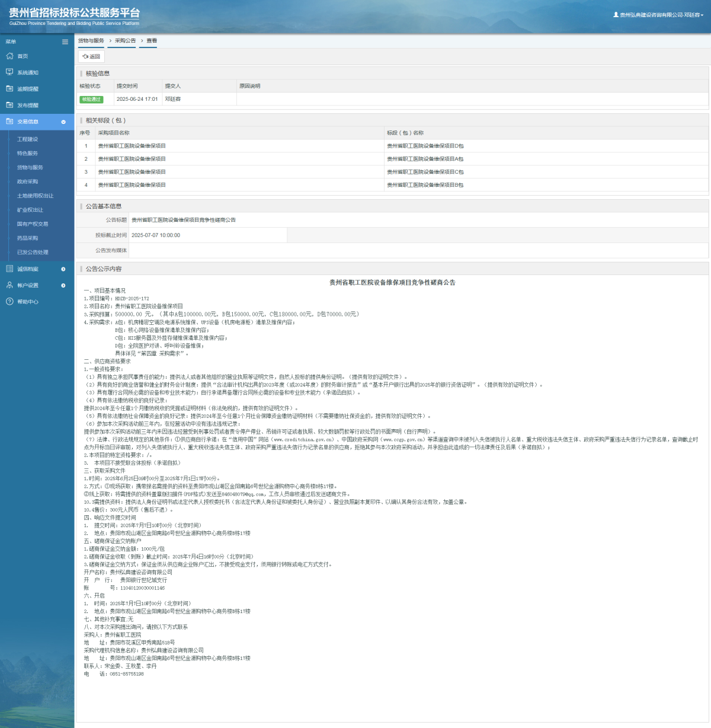The image size is (711, 728).
Task: Click the 首页 home icon
Action: (9, 56)
